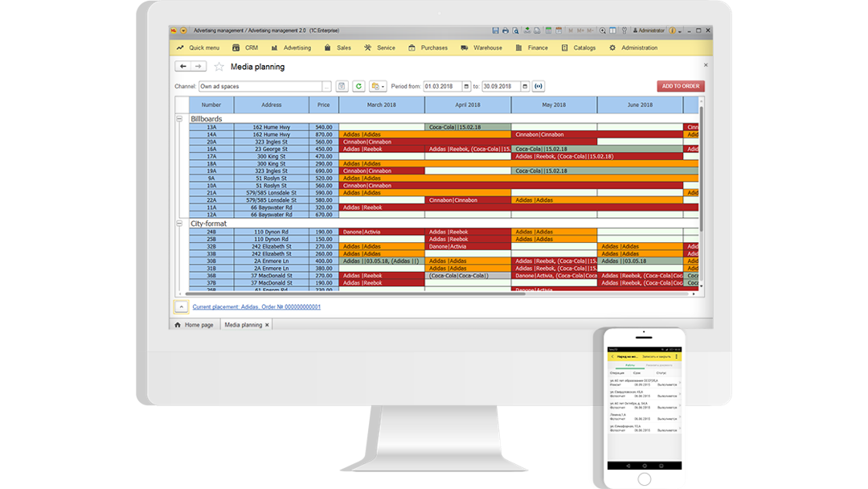Expand the bottom panel with up chevron
Viewport: 868px width, 489px height.
tap(182, 306)
